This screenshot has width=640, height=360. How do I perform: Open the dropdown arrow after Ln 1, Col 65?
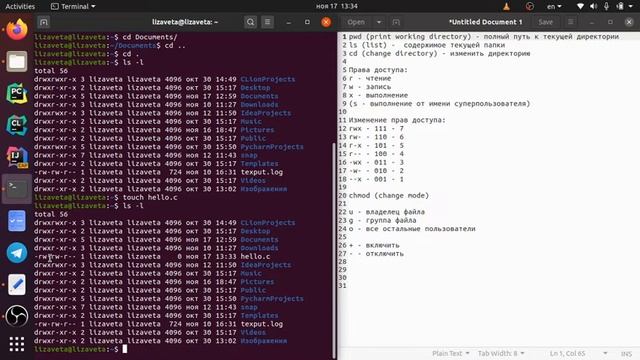(x=605, y=353)
